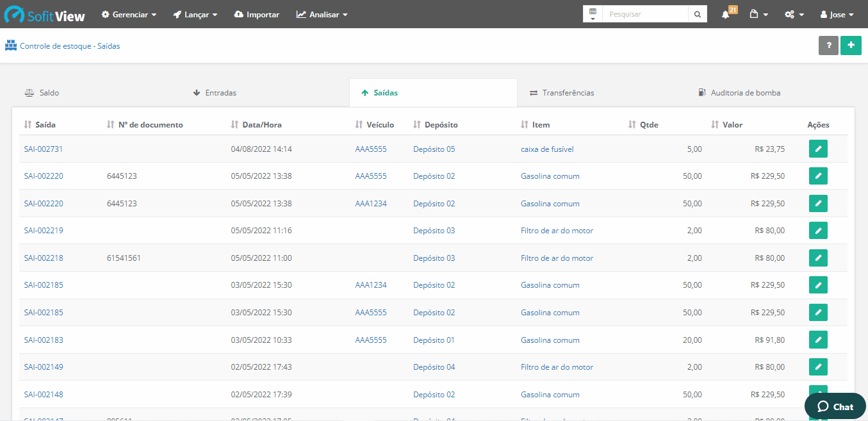Open Depósito 01 link
The image size is (868, 421).
434,340
